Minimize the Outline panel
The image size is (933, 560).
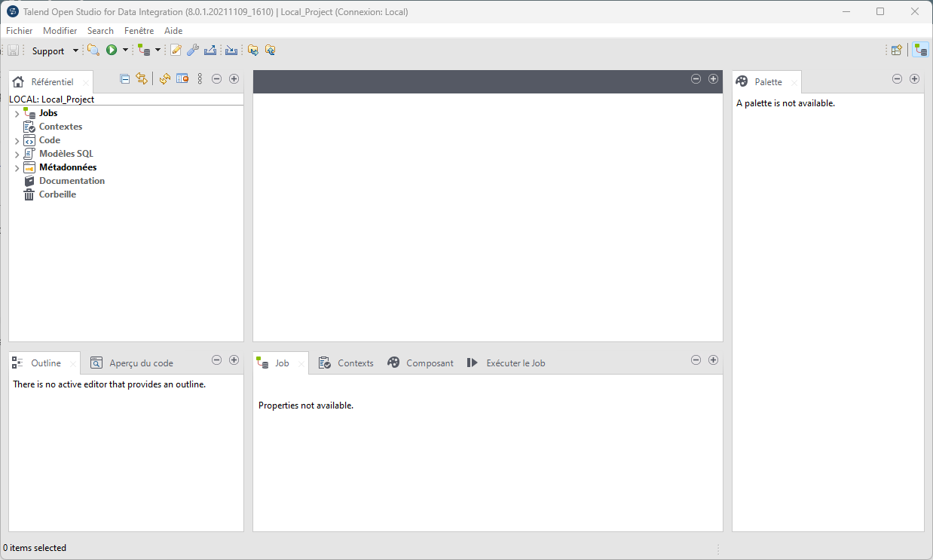pyautogui.click(x=216, y=360)
